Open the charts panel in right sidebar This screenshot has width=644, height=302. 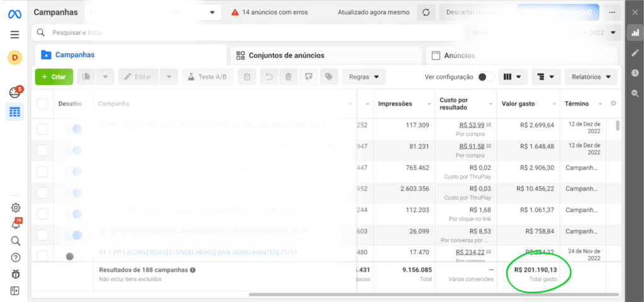pos(635,33)
